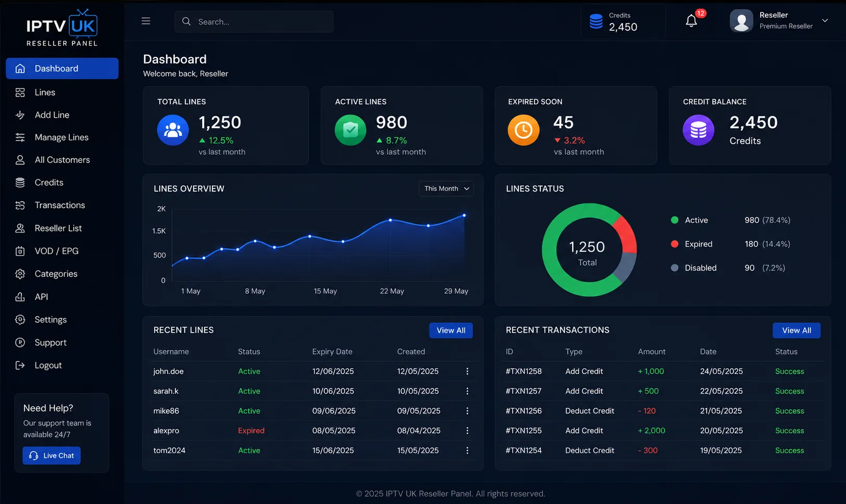The width and height of the screenshot is (846, 504).
Task: Click the + 2,000 amount
Action: 651,431
